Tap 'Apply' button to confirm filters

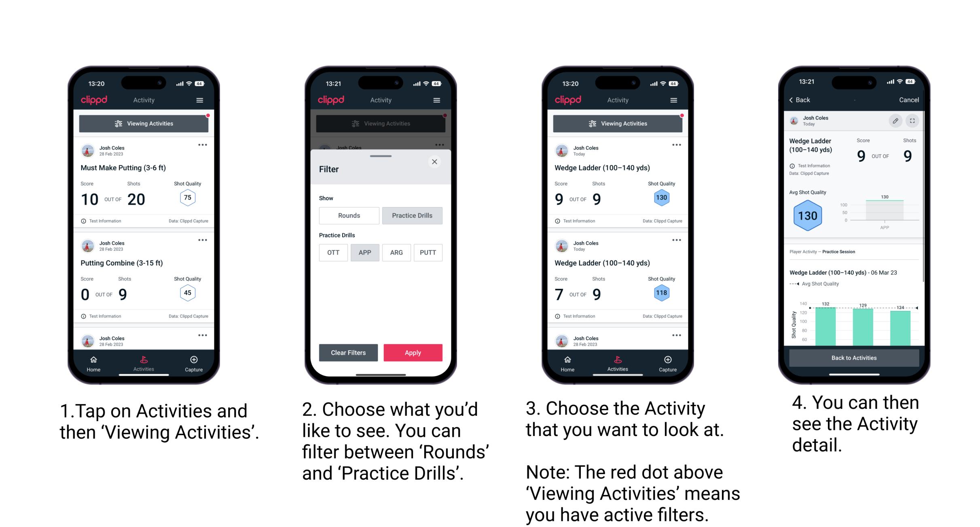(x=412, y=352)
